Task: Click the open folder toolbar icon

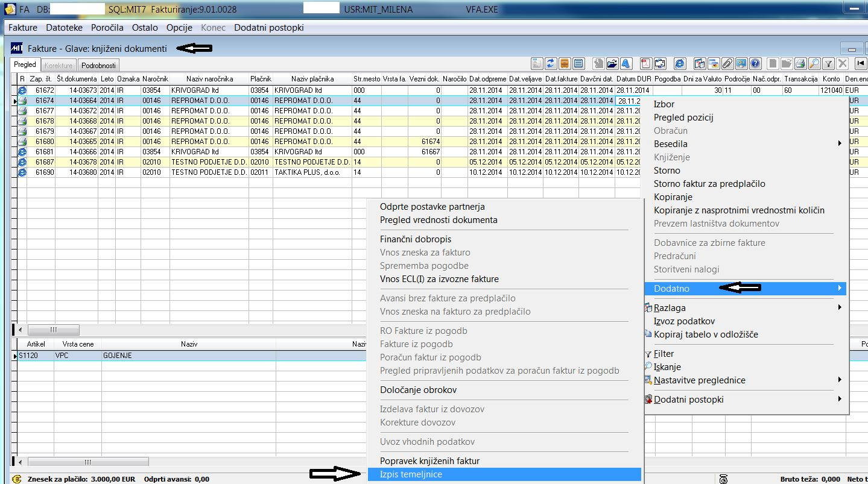Action: 612,64
